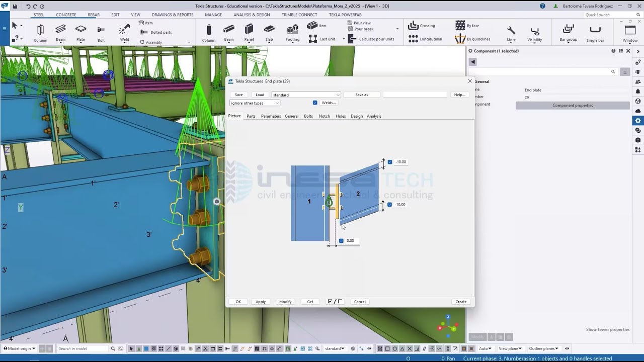Open the bell notifications side pane icon
The image size is (644, 362).
click(638, 92)
